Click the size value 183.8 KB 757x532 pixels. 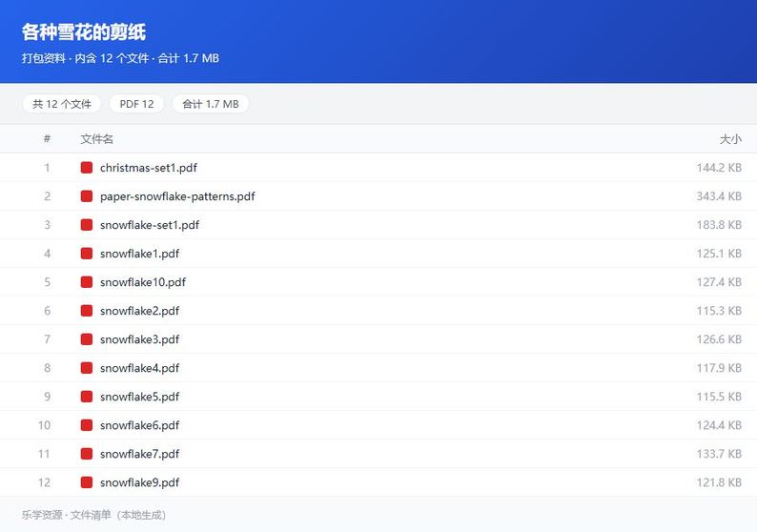tap(719, 224)
